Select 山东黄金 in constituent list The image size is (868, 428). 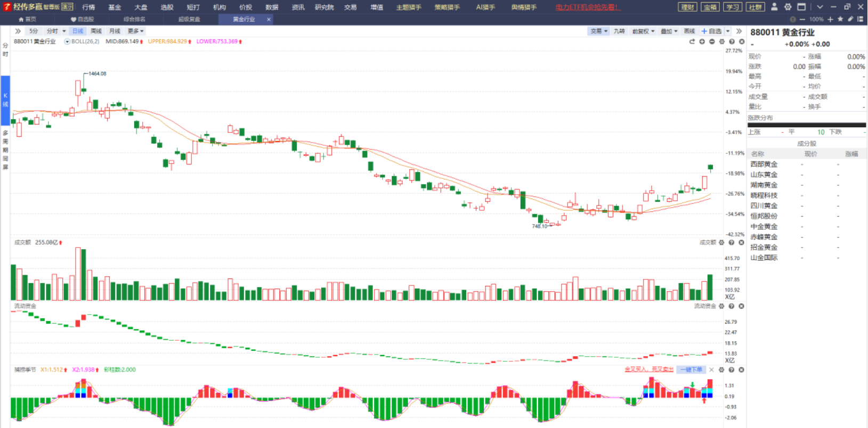(x=764, y=175)
